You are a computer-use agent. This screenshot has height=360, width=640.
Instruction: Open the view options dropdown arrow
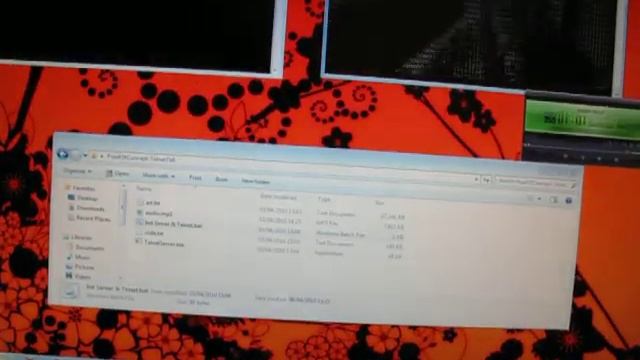540,199
